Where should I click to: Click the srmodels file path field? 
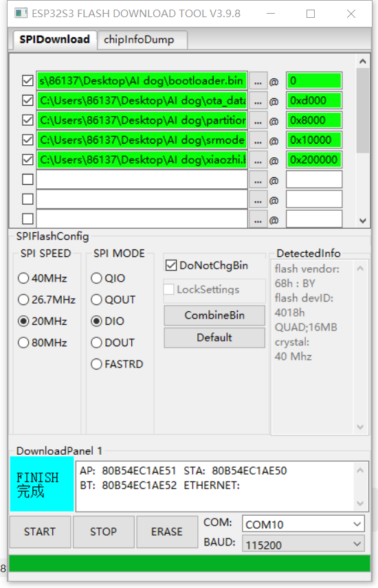142,140
